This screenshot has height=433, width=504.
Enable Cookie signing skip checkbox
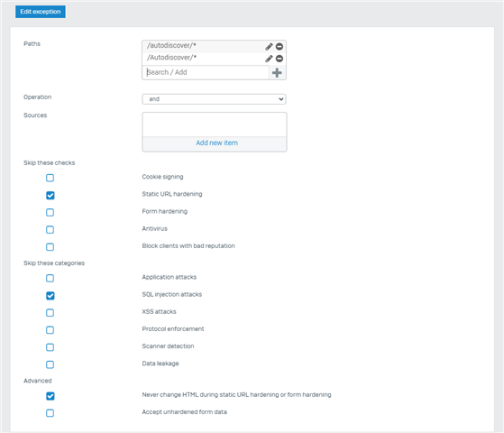pyautogui.click(x=50, y=178)
